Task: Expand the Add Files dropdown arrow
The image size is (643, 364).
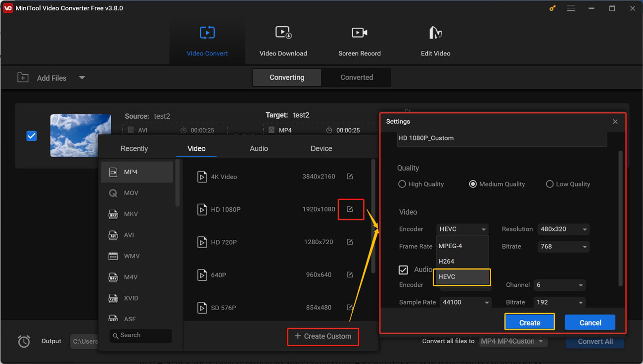Action: point(82,78)
